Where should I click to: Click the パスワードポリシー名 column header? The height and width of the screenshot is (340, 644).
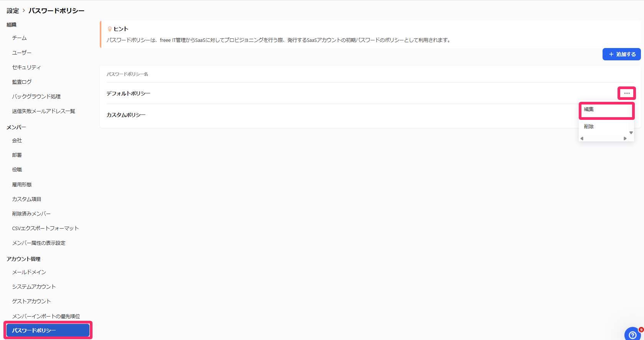(127, 74)
